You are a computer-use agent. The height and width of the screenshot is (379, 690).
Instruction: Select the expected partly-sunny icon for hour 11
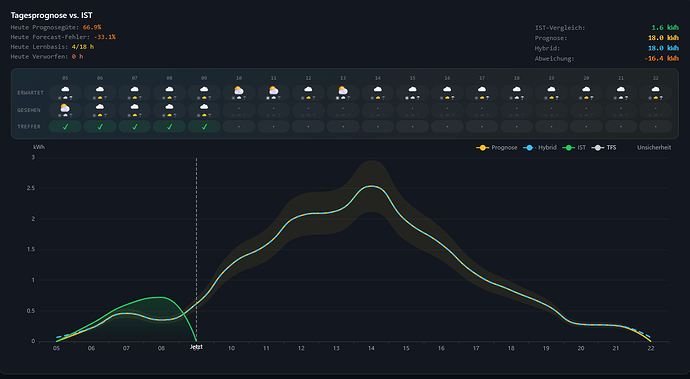pyautogui.click(x=273, y=90)
